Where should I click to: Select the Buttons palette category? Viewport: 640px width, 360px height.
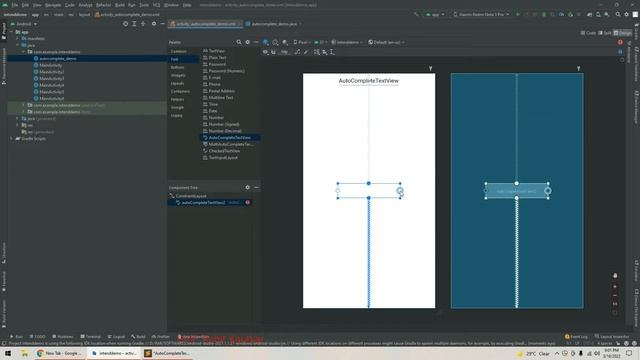point(177,67)
